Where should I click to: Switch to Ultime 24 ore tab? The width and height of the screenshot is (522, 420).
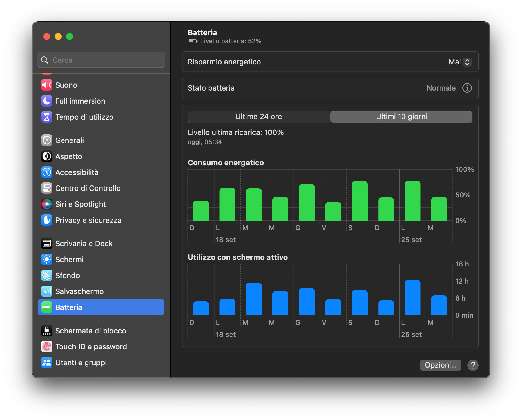pos(259,117)
